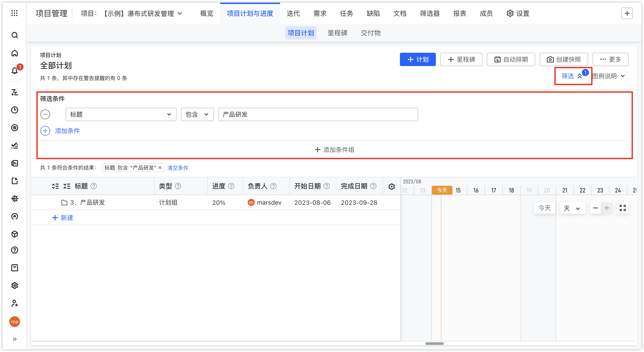Open notifications bell with badge
The image size is (644, 352).
(x=15, y=71)
